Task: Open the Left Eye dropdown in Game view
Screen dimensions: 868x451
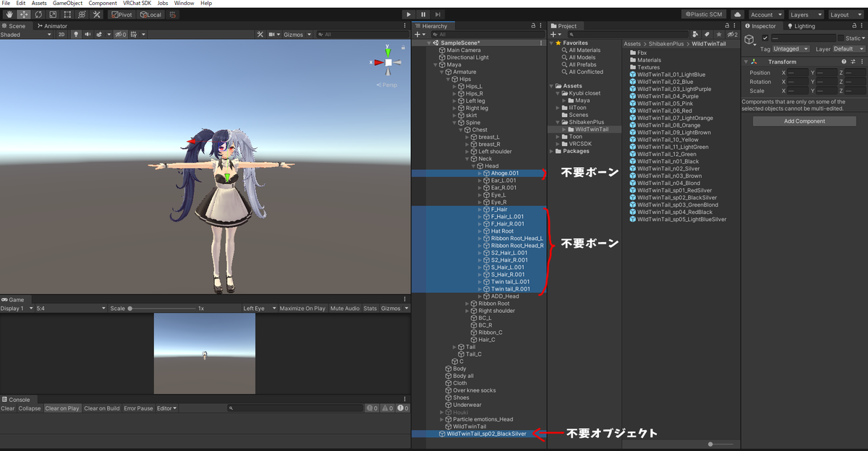Action: pyautogui.click(x=260, y=309)
